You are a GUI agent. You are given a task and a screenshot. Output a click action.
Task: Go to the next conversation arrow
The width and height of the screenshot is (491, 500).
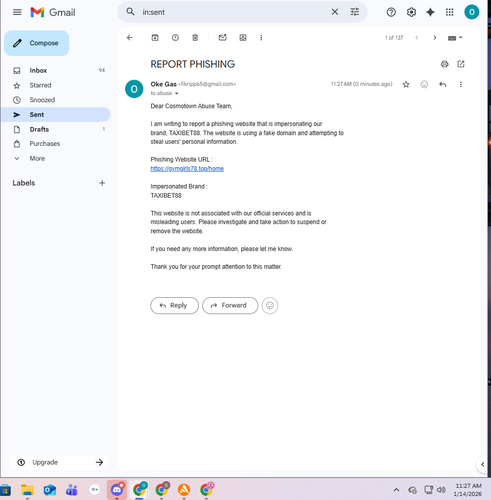(x=435, y=38)
